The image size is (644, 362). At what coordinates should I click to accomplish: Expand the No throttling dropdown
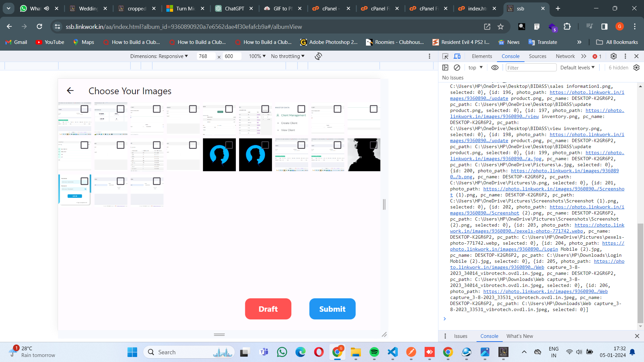[287, 56]
